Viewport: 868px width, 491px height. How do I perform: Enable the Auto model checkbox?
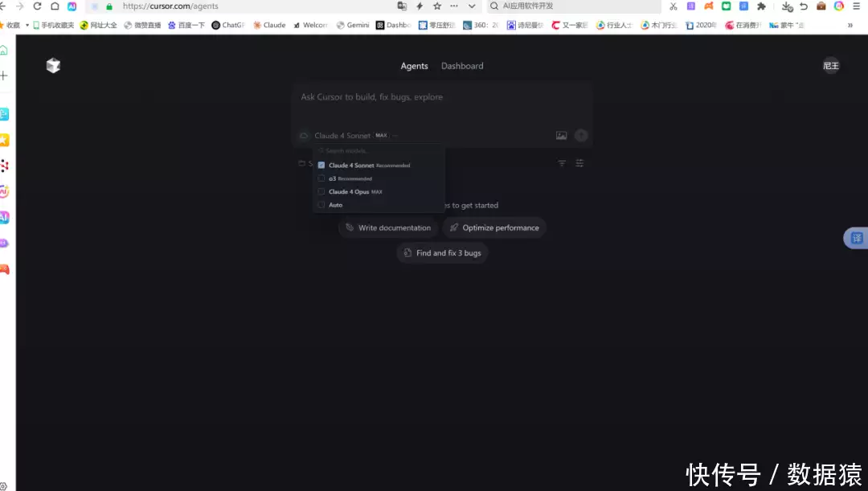click(321, 205)
